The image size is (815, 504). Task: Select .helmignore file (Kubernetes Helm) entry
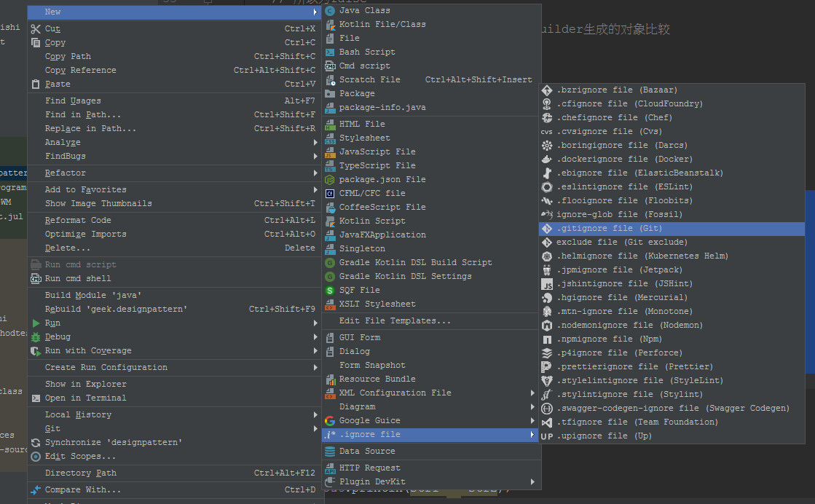click(x=672, y=256)
